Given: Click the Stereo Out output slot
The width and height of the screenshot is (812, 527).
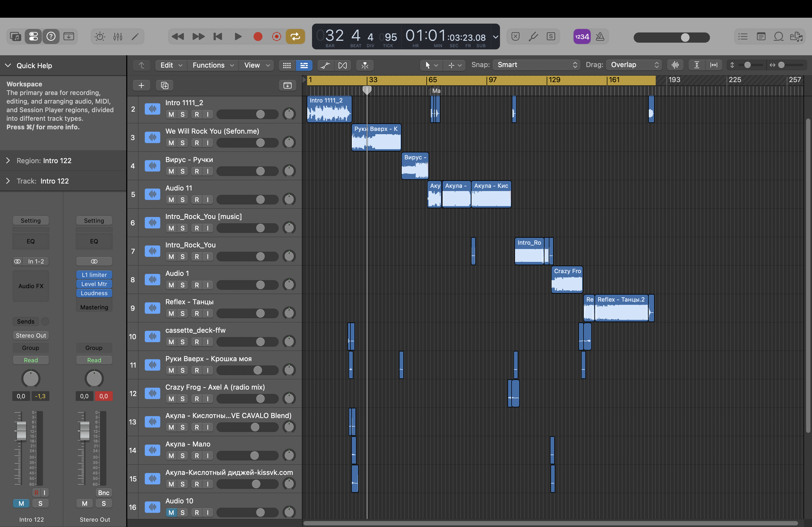Looking at the screenshot, I should [31, 335].
